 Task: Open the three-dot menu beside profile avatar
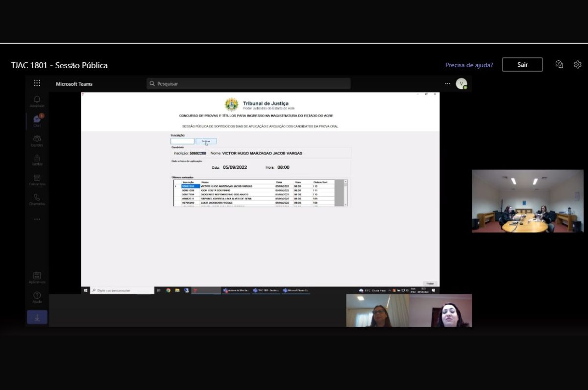[x=447, y=84]
